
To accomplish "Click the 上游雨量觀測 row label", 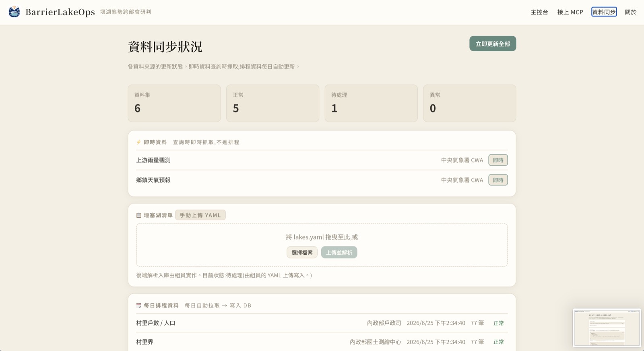I will click(x=153, y=160).
